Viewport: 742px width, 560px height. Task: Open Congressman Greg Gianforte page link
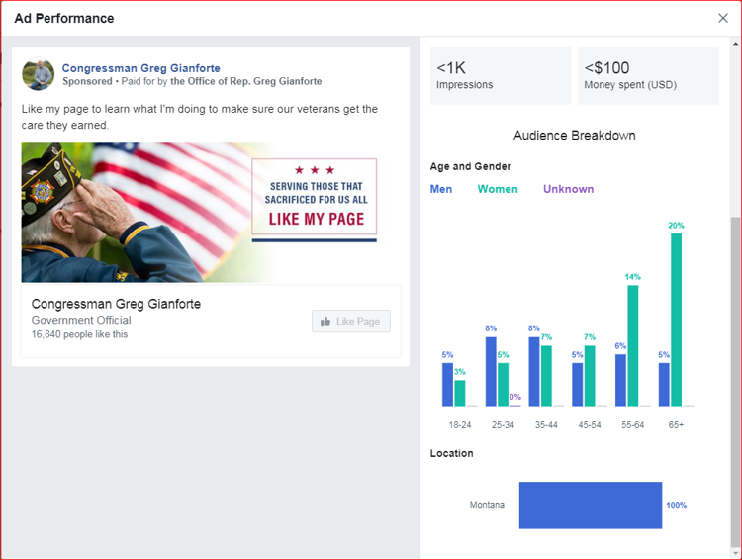(141, 68)
